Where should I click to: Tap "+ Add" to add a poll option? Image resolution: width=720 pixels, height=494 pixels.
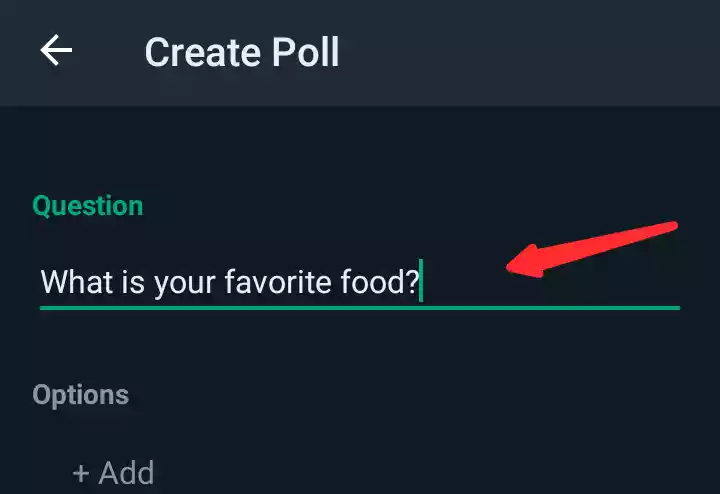113,472
